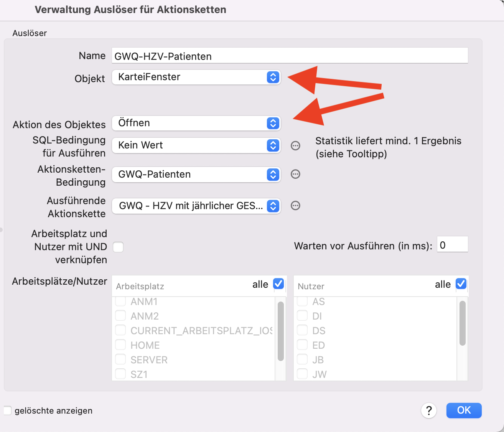The height and width of the screenshot is (432, 504).
Task: Check the ANM2 workstation checkbox
Action: pos(120,316)
